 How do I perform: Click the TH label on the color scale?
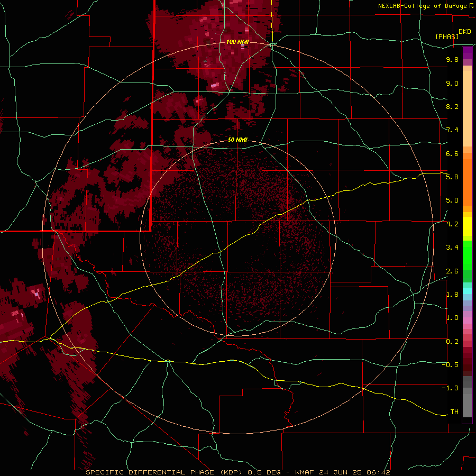pyautogui.click(x=454, y=412)
